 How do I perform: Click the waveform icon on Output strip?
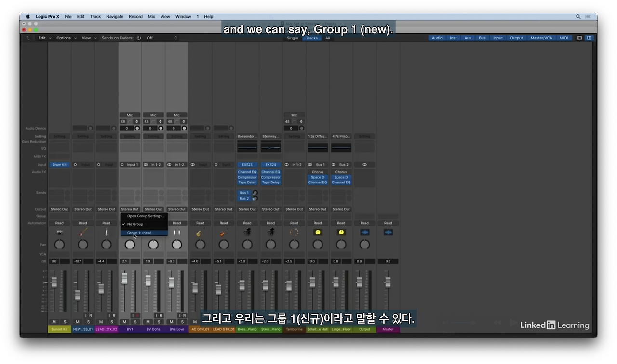[365, 233]
